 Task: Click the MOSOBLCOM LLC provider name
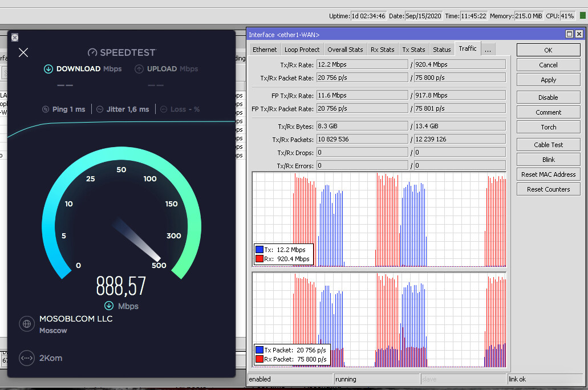(x=76, y=319)
